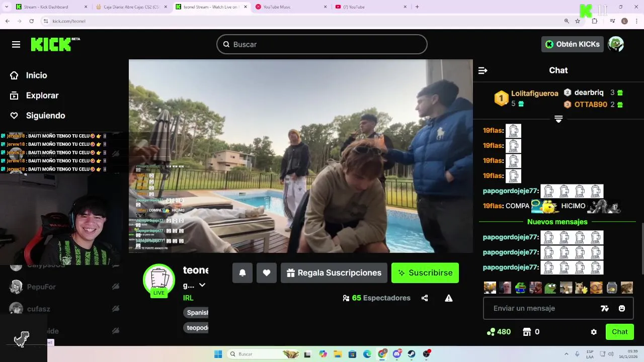This screenshot has height=362, width=644.
Task: Follow teonel with the heart button
Action: coord(267,273)
